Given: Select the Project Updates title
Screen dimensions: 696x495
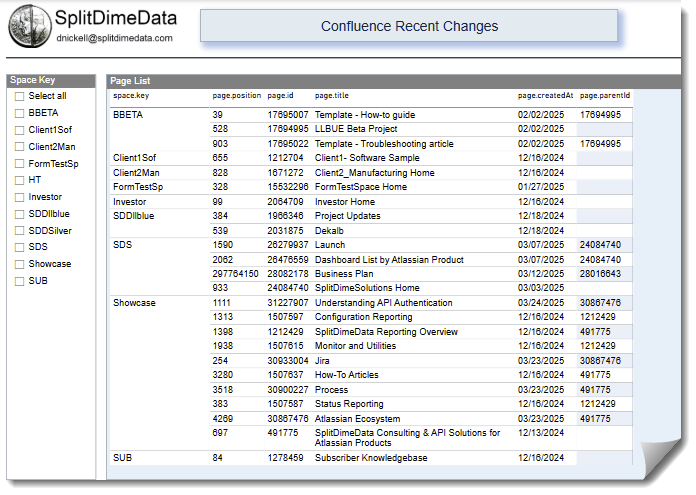Looking at the screenshot, I should click(x=348, y=216).
